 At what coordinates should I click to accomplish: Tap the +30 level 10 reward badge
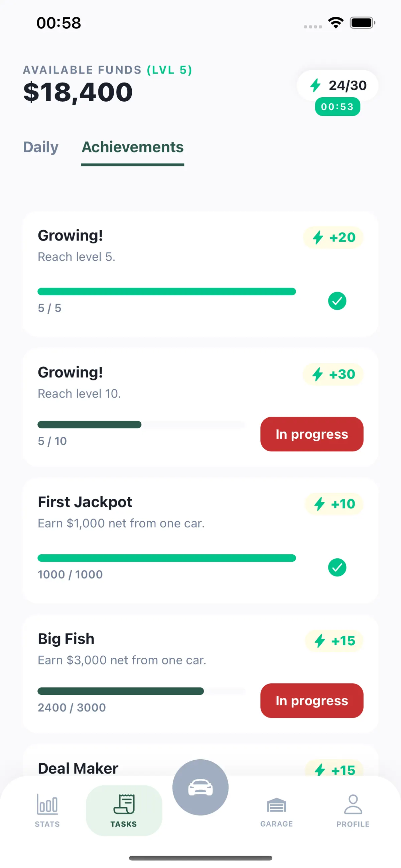click(x=333, y=374)
